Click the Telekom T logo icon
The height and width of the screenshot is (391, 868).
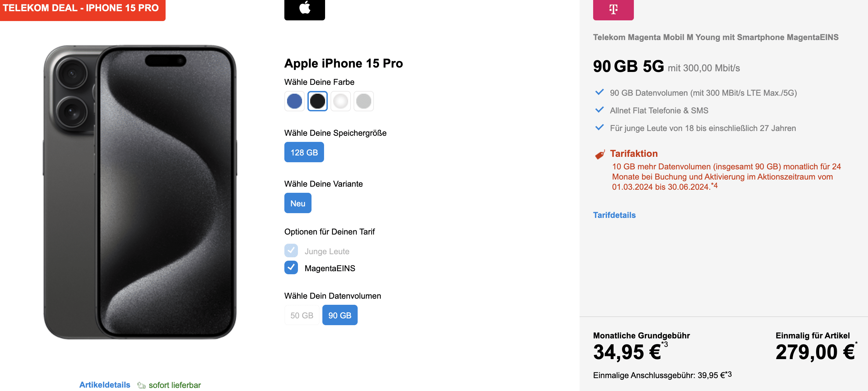tap(613, 9)
